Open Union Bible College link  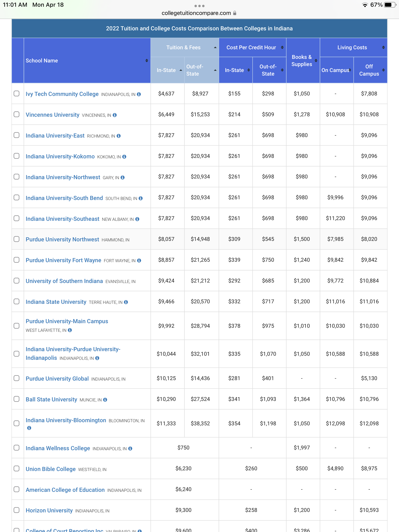click(x=51, y=469)
